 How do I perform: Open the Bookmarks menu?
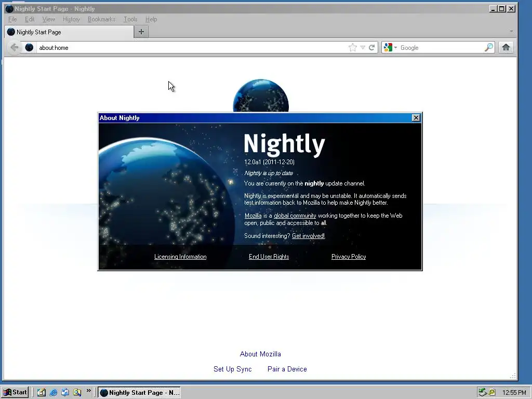pyautogui.click(x=101, y=19)
